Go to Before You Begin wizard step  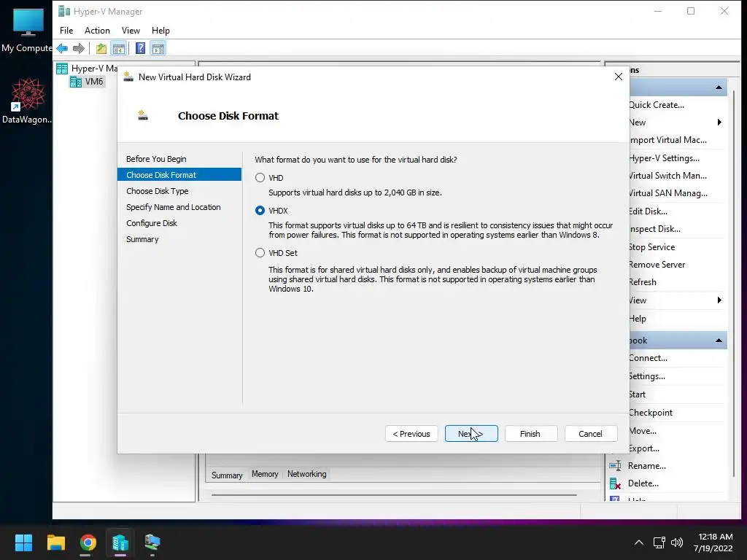click(156, 159)
